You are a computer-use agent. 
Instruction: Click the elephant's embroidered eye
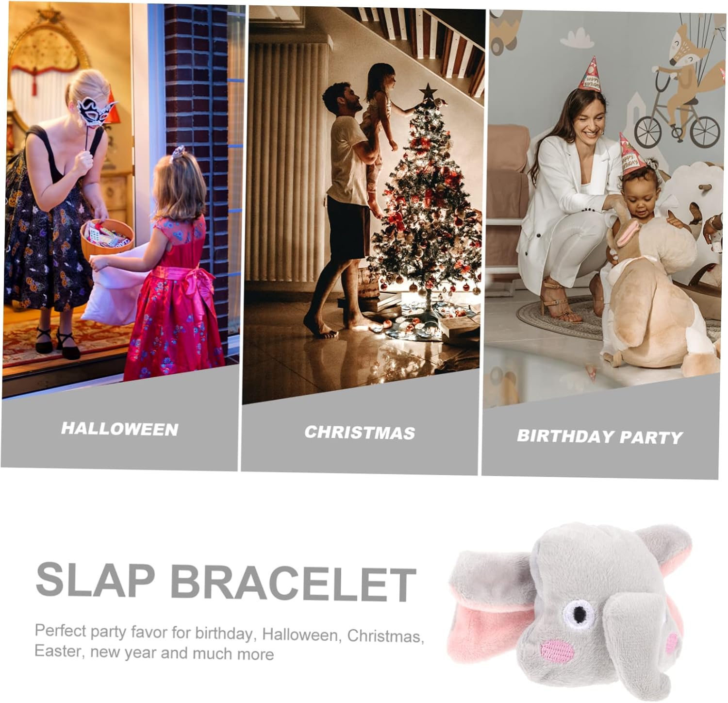[x=579, y=614]
